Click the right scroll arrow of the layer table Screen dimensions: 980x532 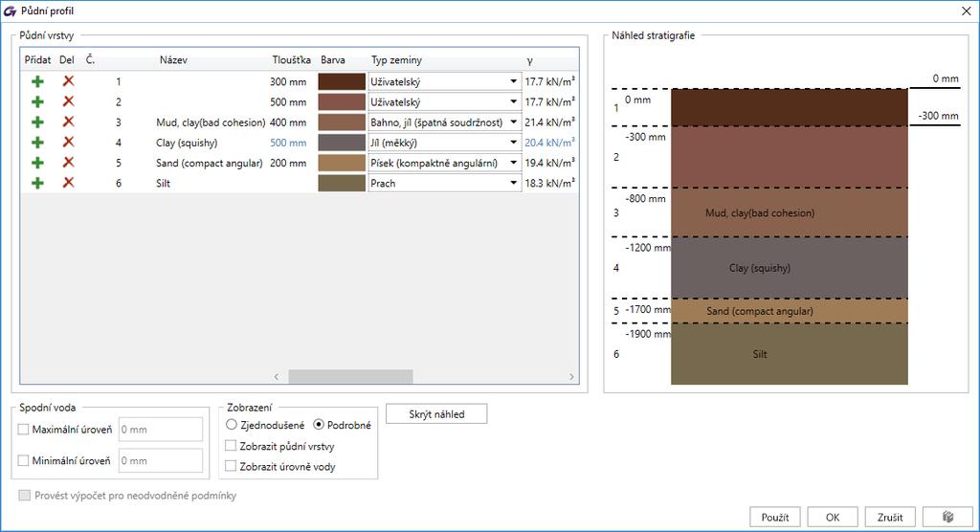point(571,376)
